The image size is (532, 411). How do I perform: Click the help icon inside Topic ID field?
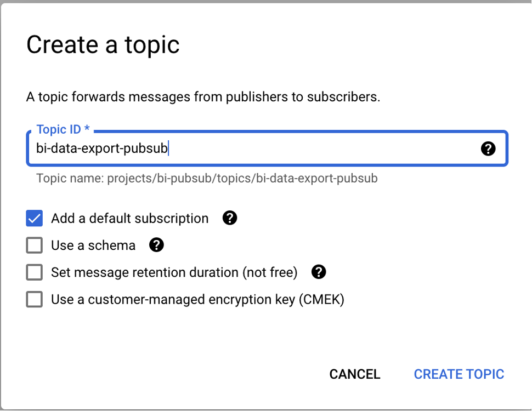(488, 149)
